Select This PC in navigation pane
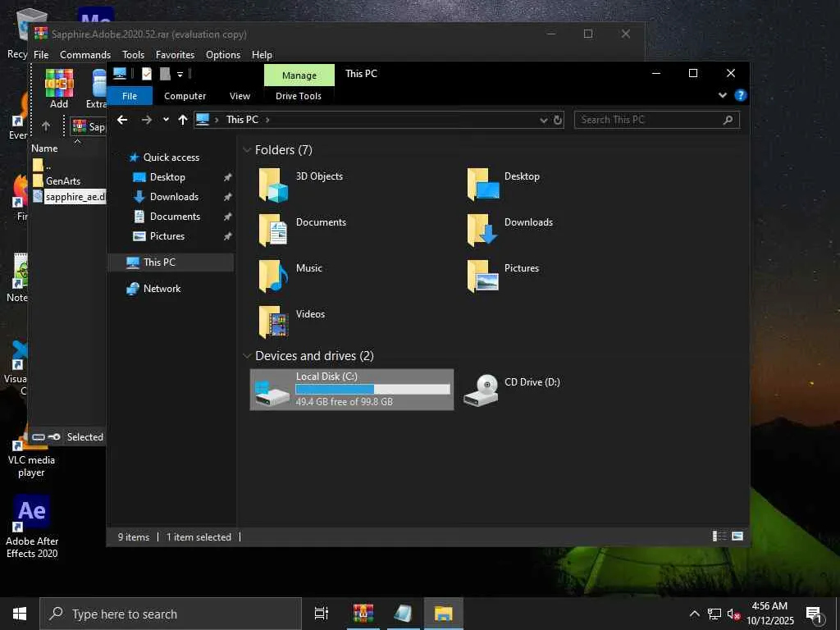This screenshot has height=630, width=840. [x=171, y=262]
